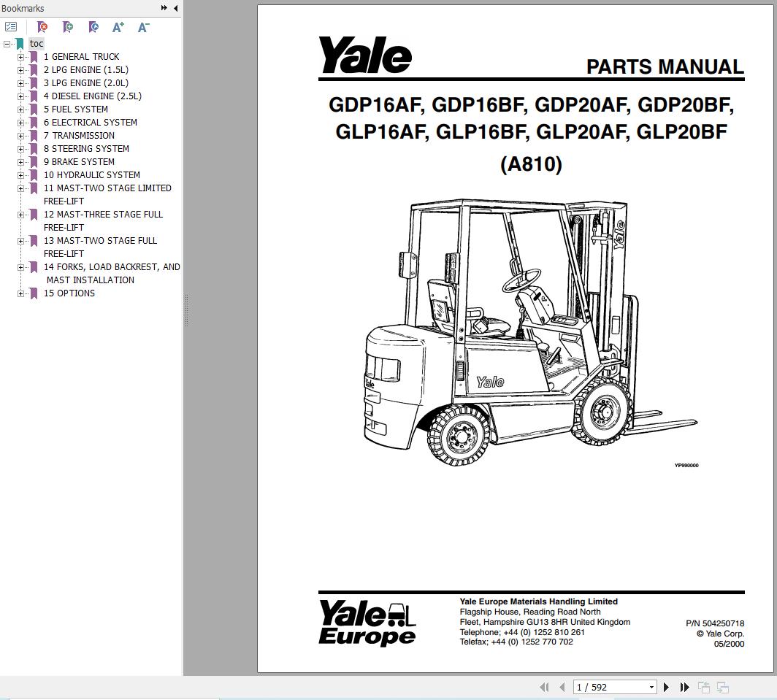
Task: Click the PARTS MANUAL heading text
Action: (x=665, y=67)
